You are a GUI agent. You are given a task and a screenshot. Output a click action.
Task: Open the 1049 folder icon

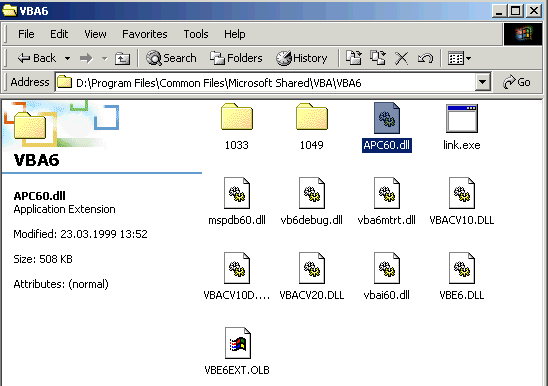tap(312, 117)
